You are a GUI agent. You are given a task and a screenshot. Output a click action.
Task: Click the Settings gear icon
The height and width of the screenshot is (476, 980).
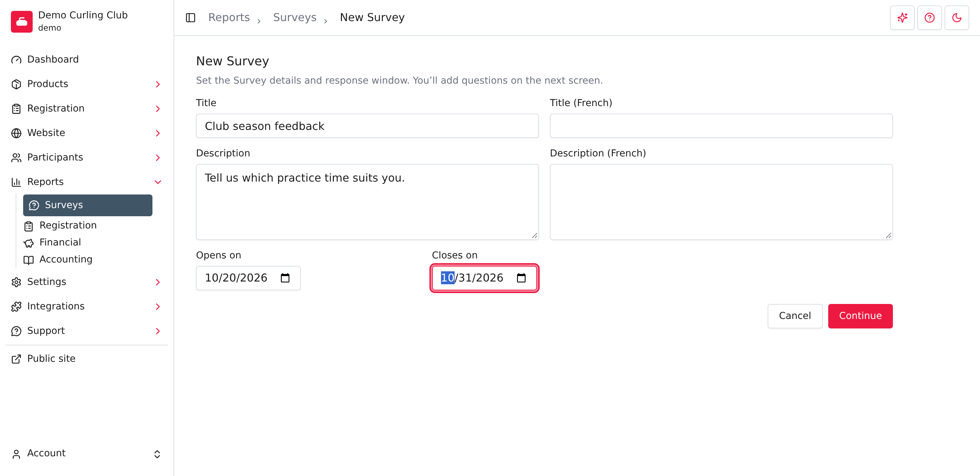click(16, 282)
